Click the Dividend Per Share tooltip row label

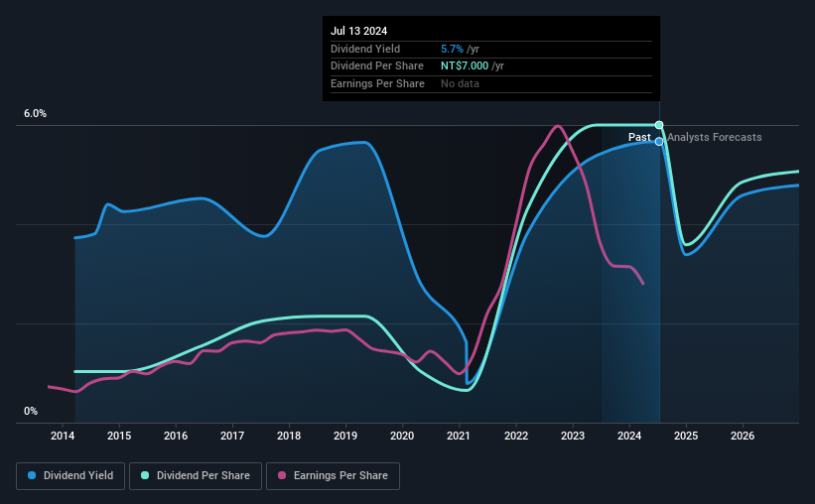[377, 66]
